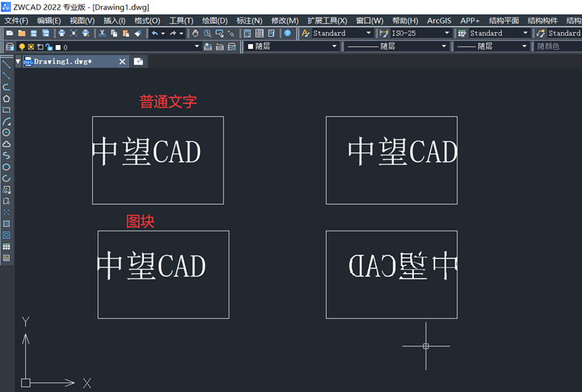This screenshot has width=582, height=392.
Task: Select the Polyline tool
Action: [7, 87]
